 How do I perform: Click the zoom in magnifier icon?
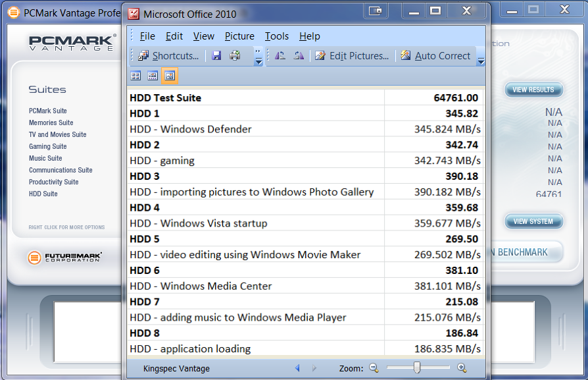[x=462, y=368]
